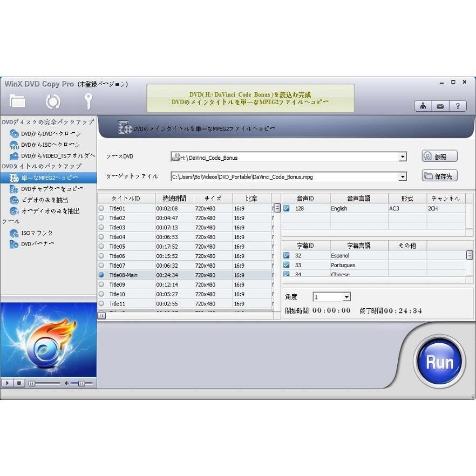Click the title list vertical scrollbar handle
476x476 pixels.
[277, 208]
